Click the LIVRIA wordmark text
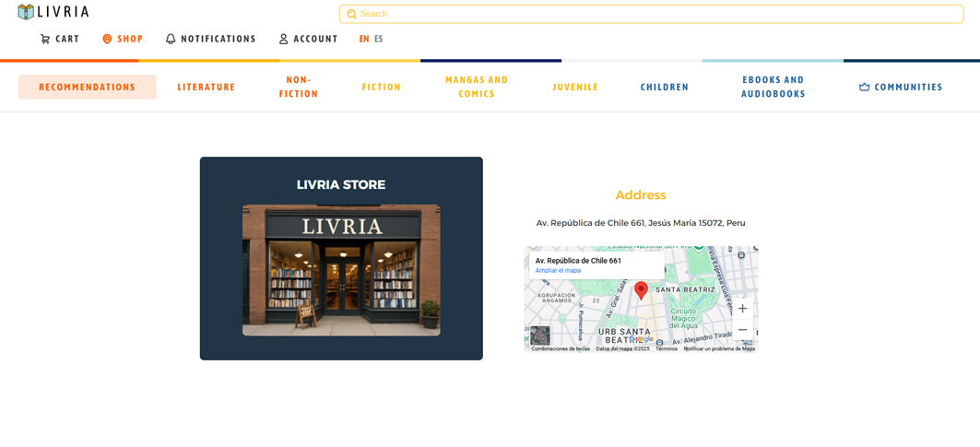Viewport: 980px width, 447px height. point(63,11)
